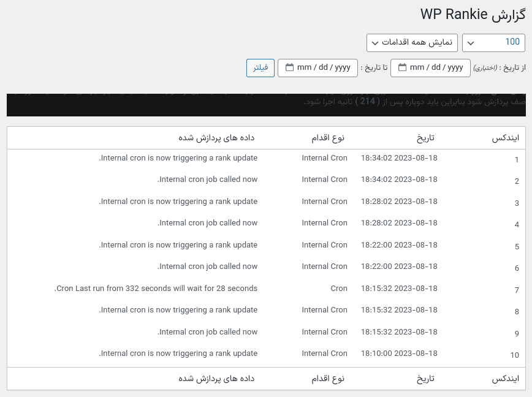Click the از تاریخ date input field
Screen dimensions: 532x397
tap(430, 68)
